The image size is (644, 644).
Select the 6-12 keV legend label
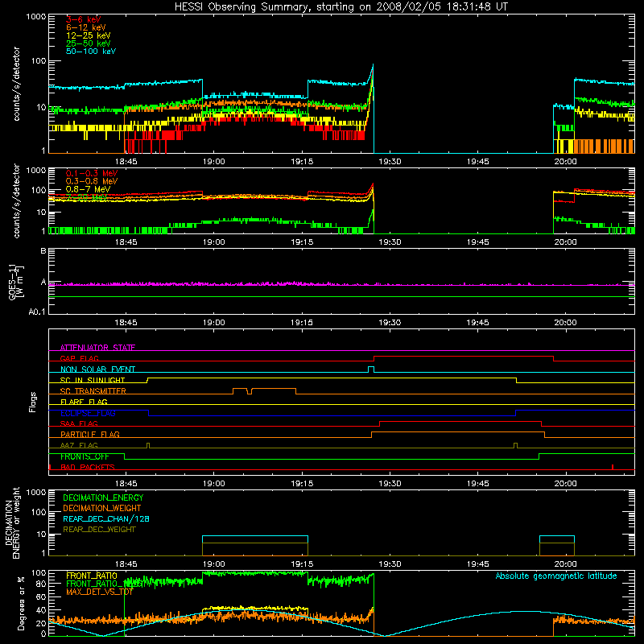click(86, 27)
